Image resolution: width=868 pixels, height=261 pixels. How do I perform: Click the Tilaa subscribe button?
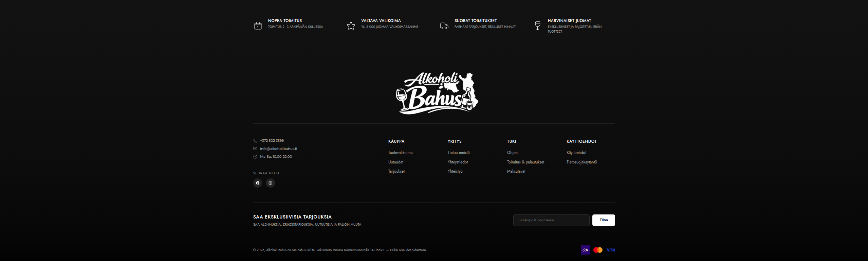tap(603, 220)
